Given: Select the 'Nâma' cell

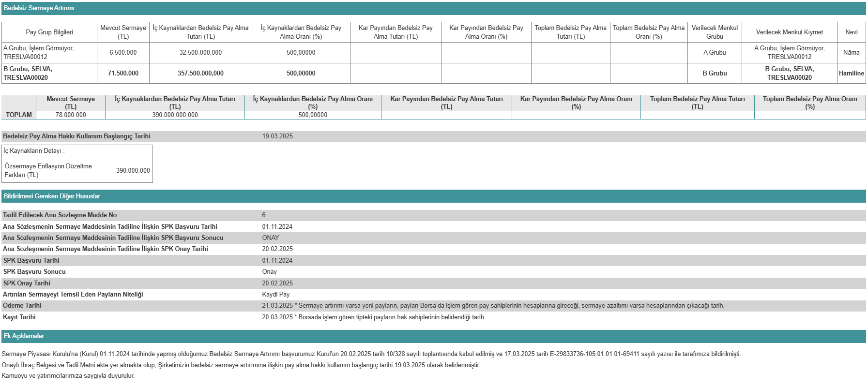Looking at the screenshot, I should pyautogui.click(x=851, y=52).
